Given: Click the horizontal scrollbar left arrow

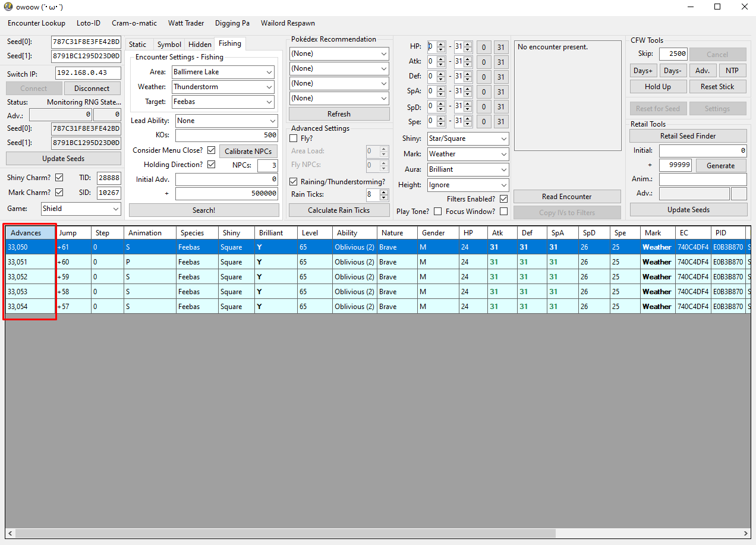Looking at the screenshot, I should click(10, 534).
